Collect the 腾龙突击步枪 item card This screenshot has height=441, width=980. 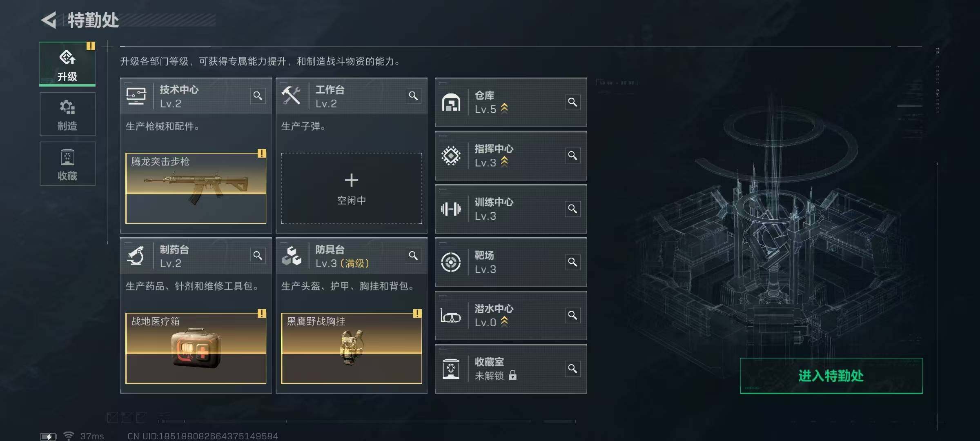point(196,188)
